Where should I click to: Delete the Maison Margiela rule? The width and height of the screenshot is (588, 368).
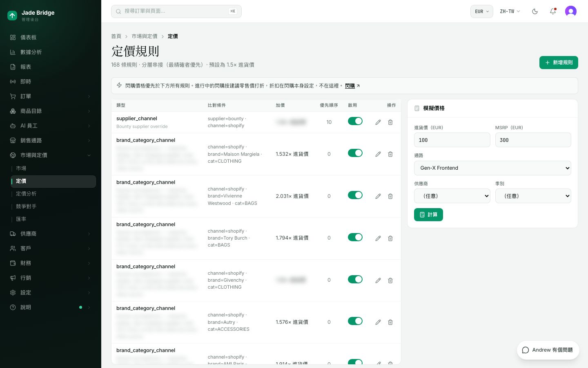tap(390, 154)
